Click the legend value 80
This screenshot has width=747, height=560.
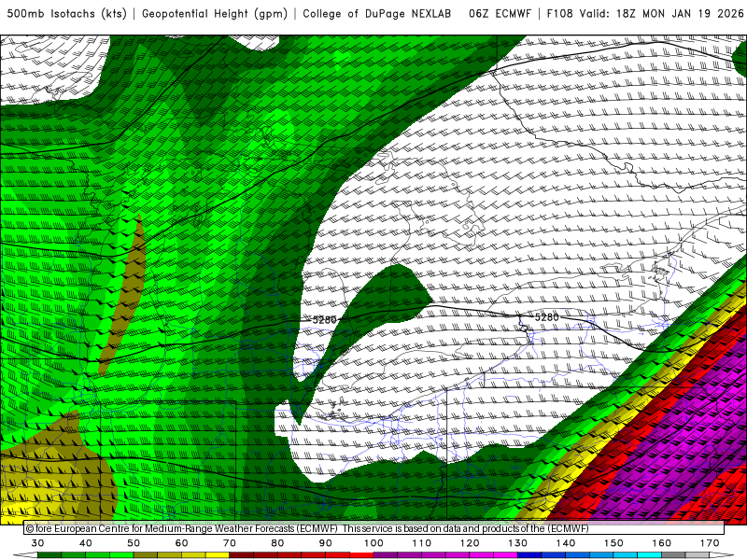click(277, 543)
